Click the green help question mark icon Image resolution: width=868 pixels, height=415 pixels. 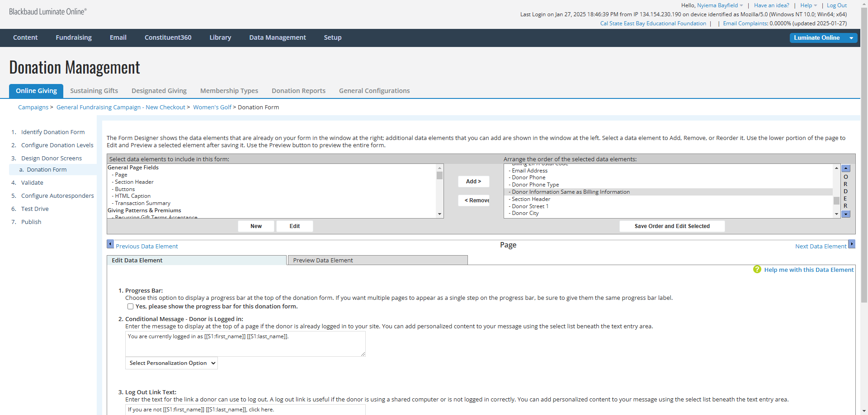pyautogui.click(x=757, y=270)
